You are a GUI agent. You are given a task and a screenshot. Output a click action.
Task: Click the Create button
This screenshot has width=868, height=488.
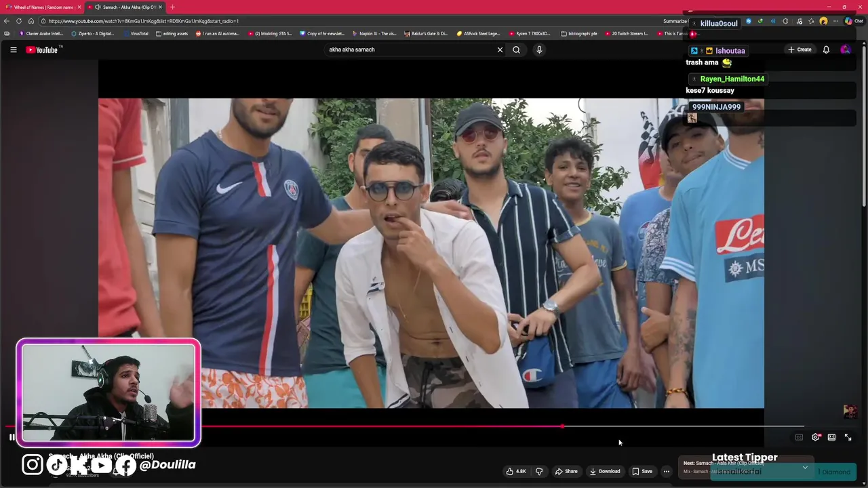[x=800, y=49]
